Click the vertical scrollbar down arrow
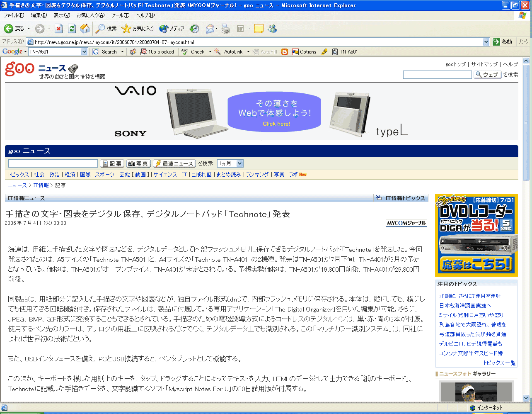532x414 pixels. tap(526, 398)
